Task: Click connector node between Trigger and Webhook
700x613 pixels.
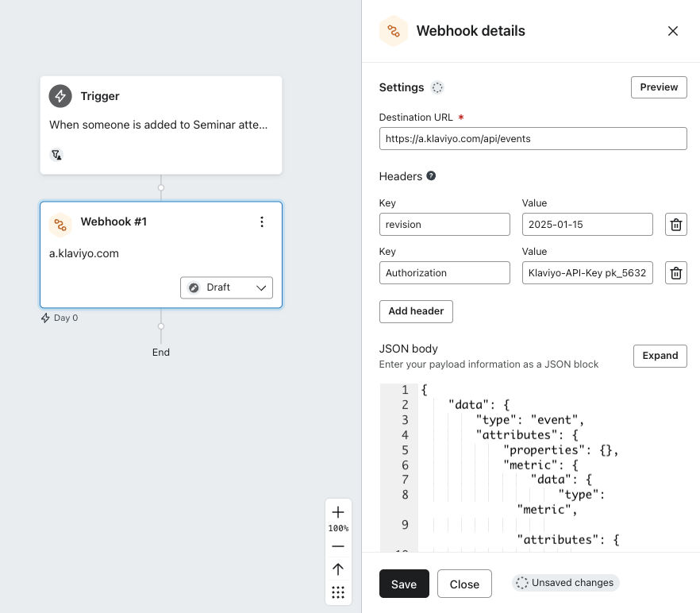Action: tap(161, 187)
